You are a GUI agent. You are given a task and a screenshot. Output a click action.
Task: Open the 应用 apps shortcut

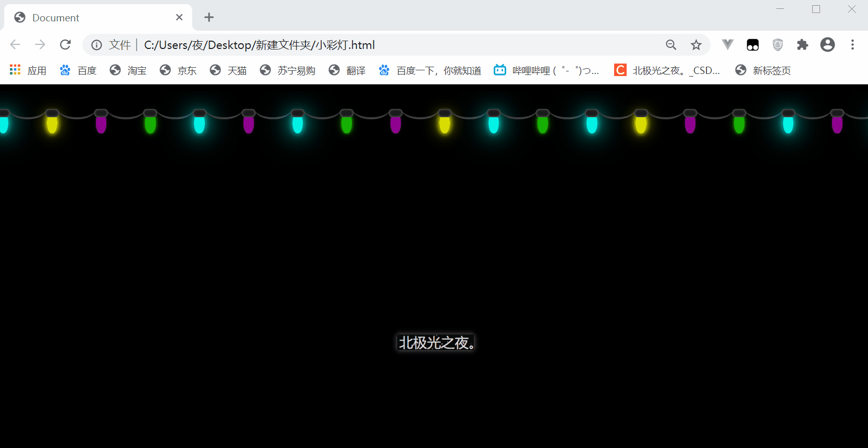(28, 70)
